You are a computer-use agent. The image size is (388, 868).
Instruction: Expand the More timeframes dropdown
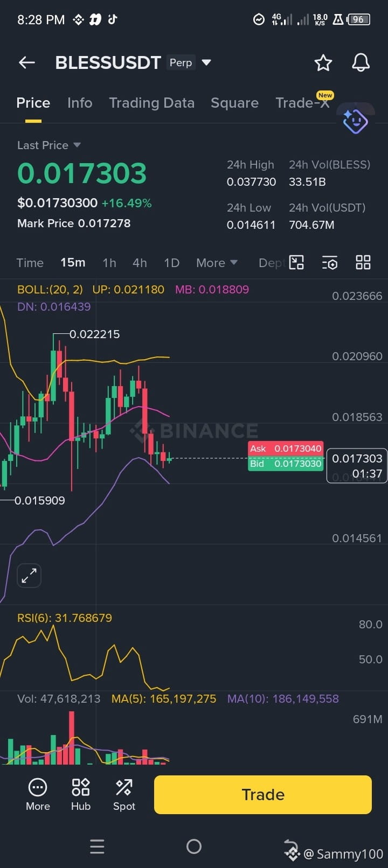point(217,263)
